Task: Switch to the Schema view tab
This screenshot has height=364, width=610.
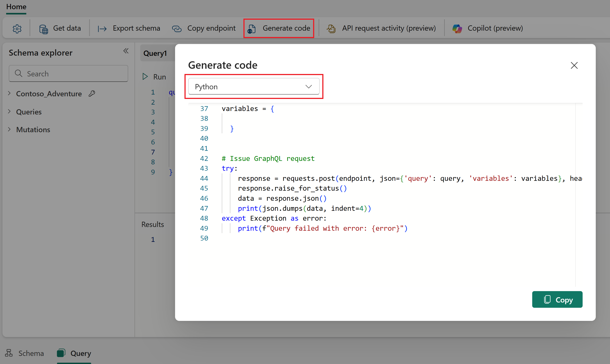Action: tap(25, 353)
